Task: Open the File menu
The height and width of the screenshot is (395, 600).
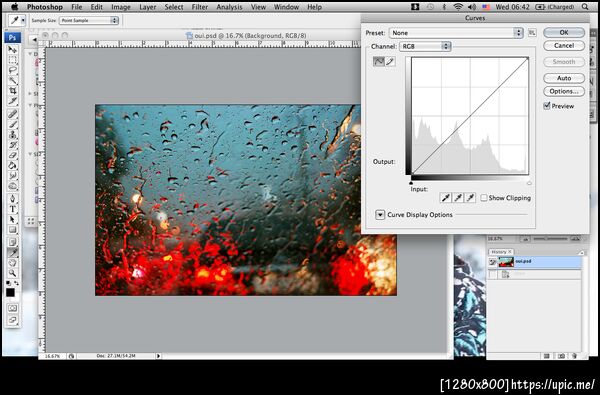Action: click(77, 7)
